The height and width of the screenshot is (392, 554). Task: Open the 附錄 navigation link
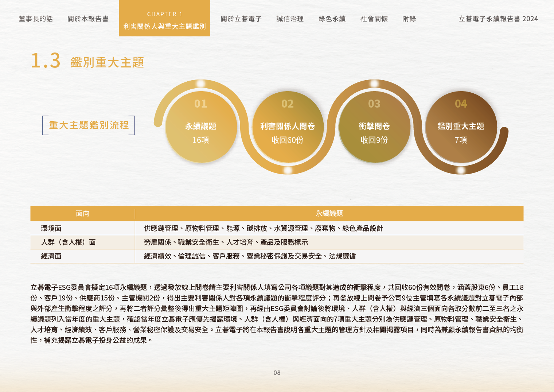[409, 19]
